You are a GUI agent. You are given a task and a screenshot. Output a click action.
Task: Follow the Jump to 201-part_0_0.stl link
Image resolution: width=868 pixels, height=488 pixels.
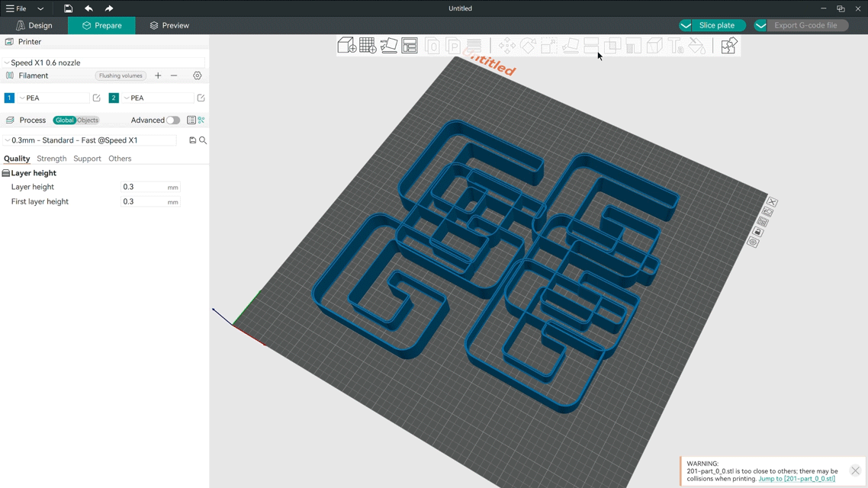pyautogui.click(x=796, y=479)
